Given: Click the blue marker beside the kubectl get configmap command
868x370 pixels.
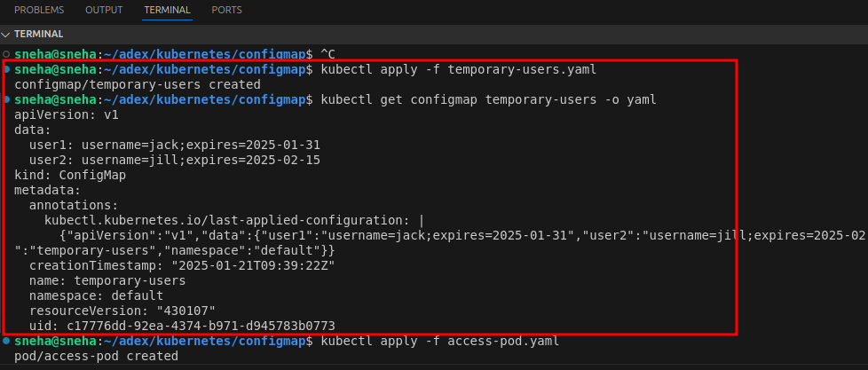Looking at the screenshot, I should tap(7, 99).
